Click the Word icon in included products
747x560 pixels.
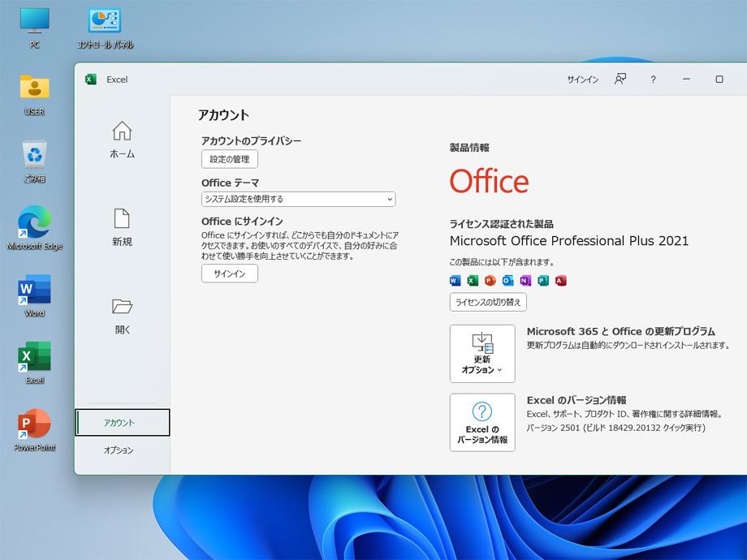coord(455,281)
